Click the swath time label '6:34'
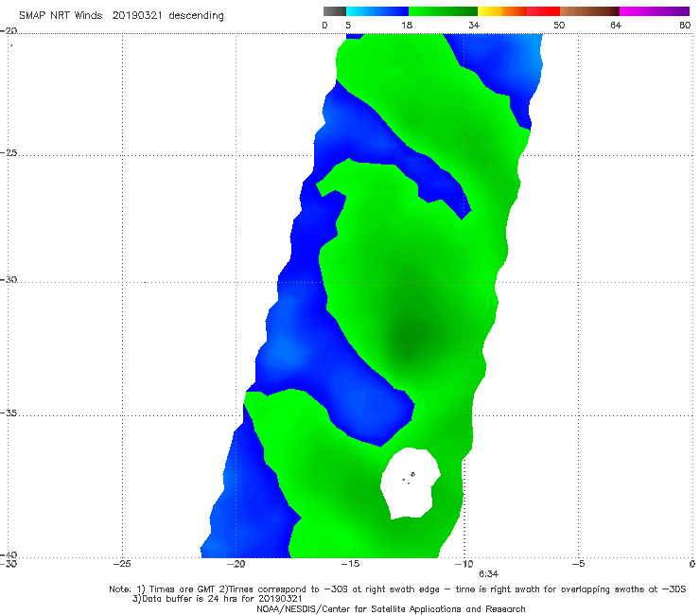Screen dimensions: 700x615 coord(489,574)
